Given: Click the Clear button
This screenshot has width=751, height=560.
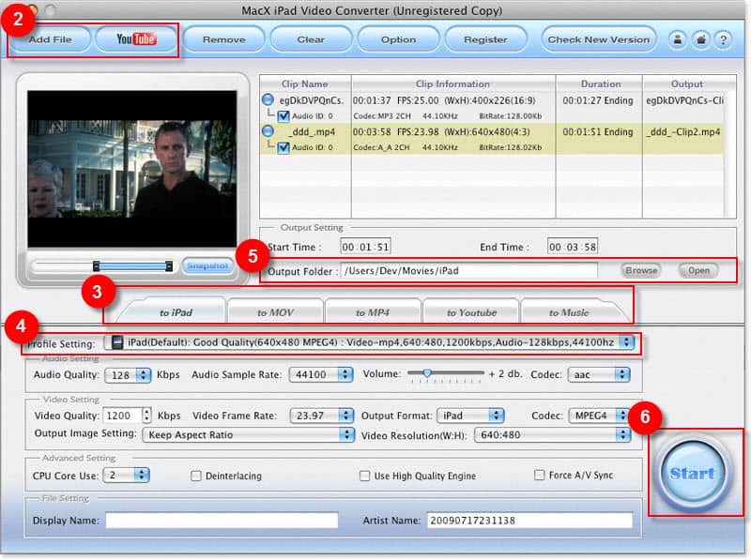Looking at the screenshot, I should click(x=311, y=39).
